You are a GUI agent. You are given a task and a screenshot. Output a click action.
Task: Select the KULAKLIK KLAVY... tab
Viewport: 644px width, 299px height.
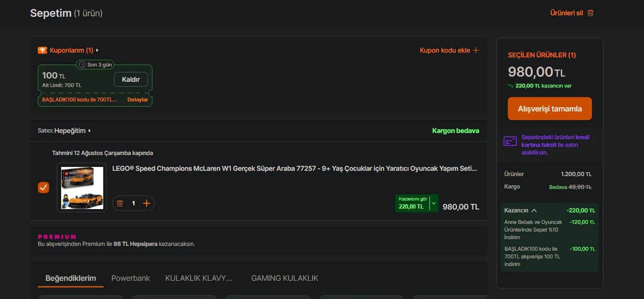pyautogui.click(x=199, y=278)
